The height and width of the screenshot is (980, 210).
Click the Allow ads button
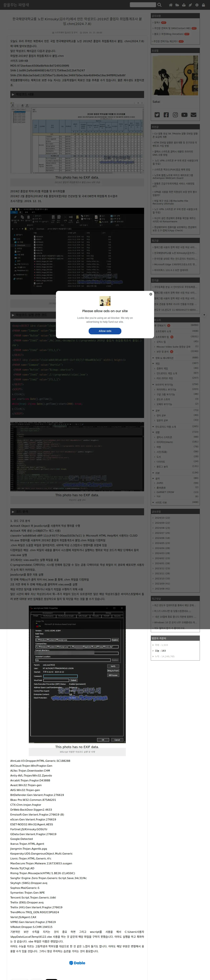(105, 331)
